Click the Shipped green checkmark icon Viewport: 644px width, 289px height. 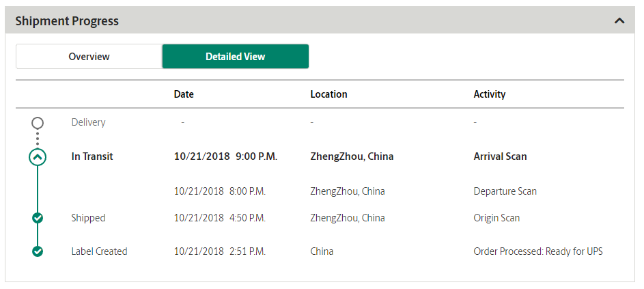pos(38,218)
